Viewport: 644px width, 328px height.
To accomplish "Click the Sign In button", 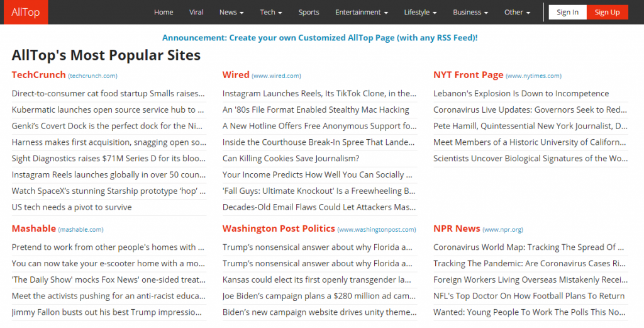I will tap(568, 13).
